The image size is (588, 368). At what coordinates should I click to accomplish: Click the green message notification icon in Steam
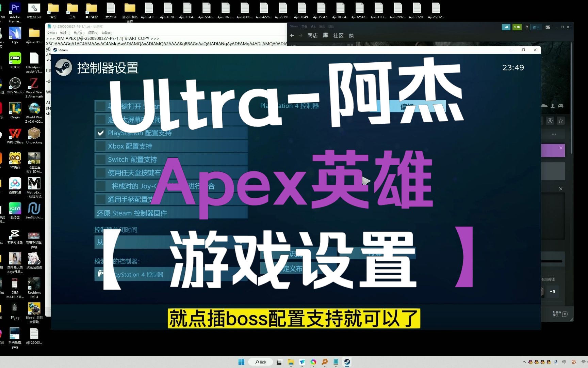point(517,27)
